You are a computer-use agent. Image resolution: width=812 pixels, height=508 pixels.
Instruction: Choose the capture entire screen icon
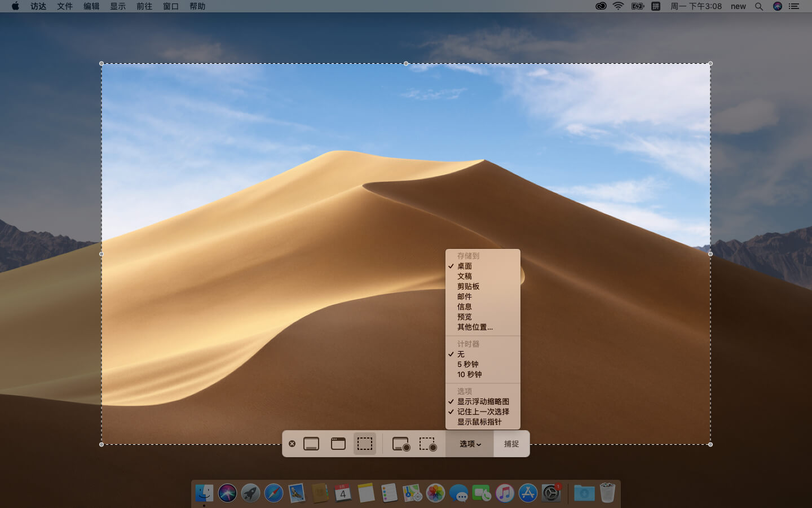311,444
